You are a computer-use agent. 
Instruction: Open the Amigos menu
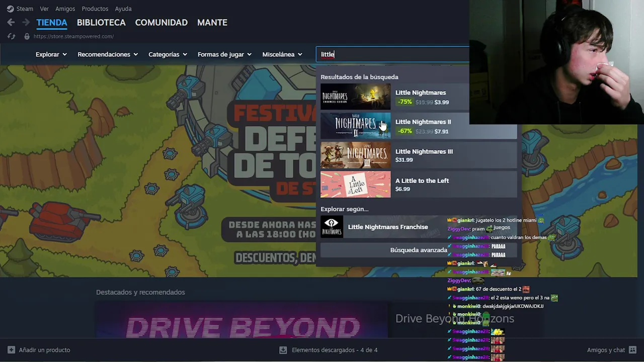pyautogui.click(x=65, y=9)
